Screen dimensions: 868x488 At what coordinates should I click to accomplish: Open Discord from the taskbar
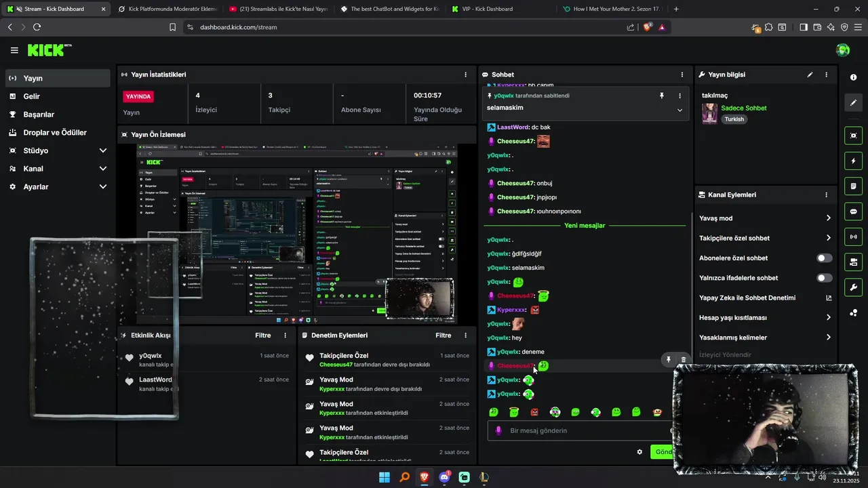pos(444,477)
